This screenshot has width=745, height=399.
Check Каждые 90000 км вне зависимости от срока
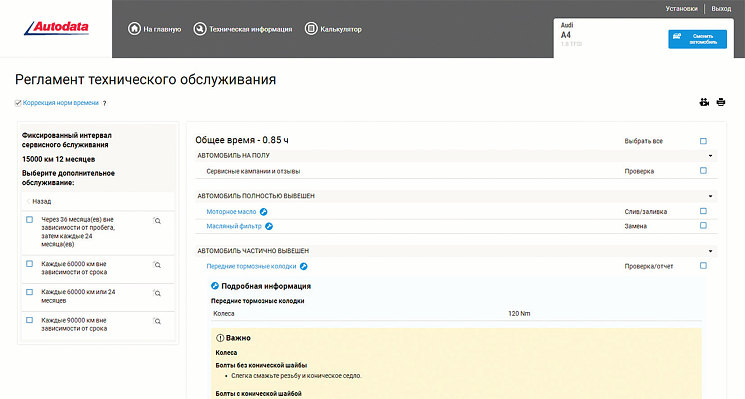pos(29,320)
